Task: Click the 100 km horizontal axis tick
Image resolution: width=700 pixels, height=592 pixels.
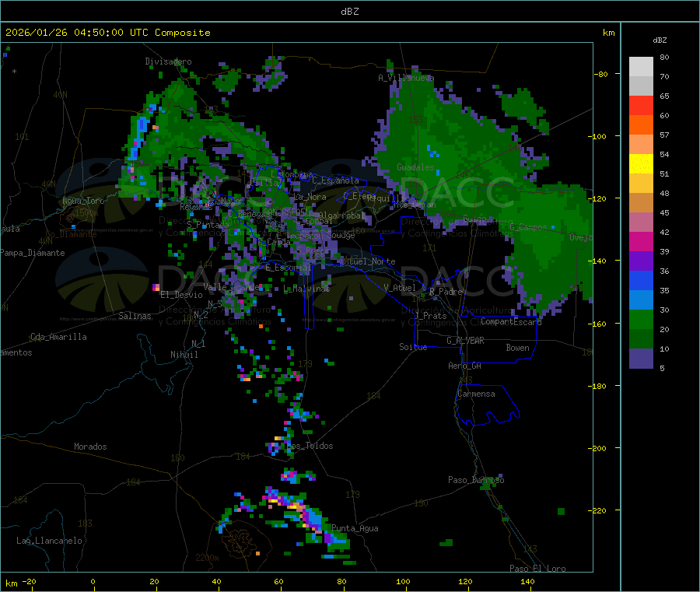Action: tap(403, 581)
